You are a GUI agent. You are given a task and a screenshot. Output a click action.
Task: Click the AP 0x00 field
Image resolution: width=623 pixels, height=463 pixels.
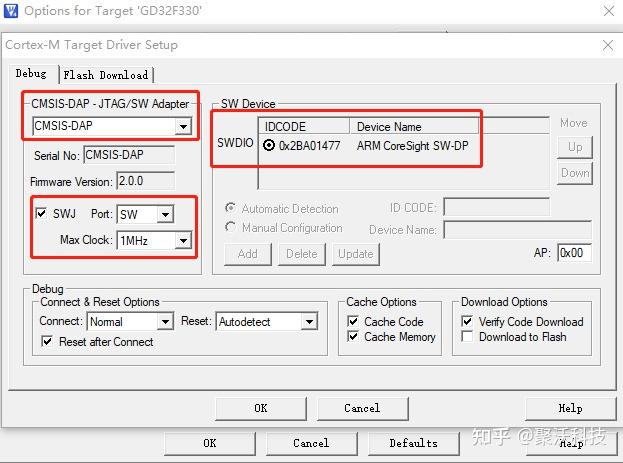pos(574,253)
